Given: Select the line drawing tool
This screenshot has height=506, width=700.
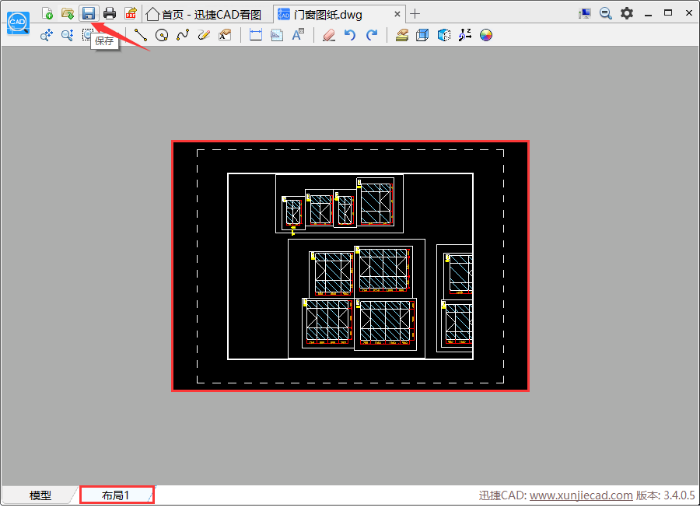Looking at the screenshot, I should [140, 35].
